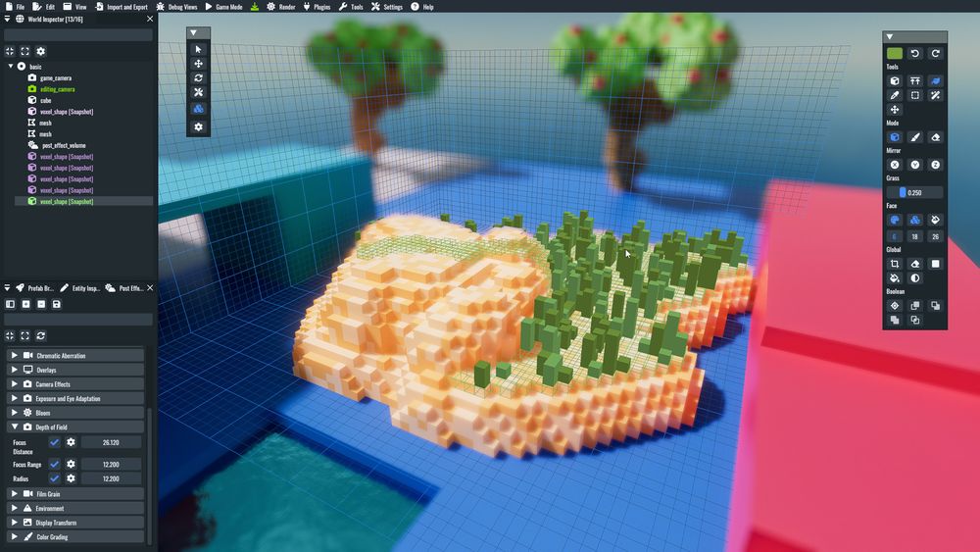980x552 pixels.
Task: Expand Exposure and Eye Adaptation section
Action: coord(15,399)
